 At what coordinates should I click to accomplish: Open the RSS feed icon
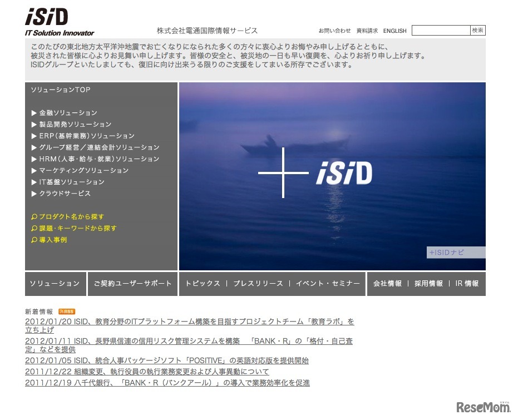[x=67, y=312]
